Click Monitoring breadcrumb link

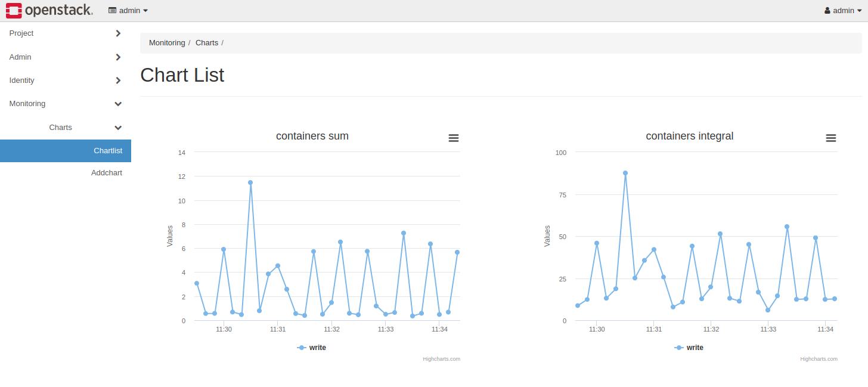click(167, 43)
